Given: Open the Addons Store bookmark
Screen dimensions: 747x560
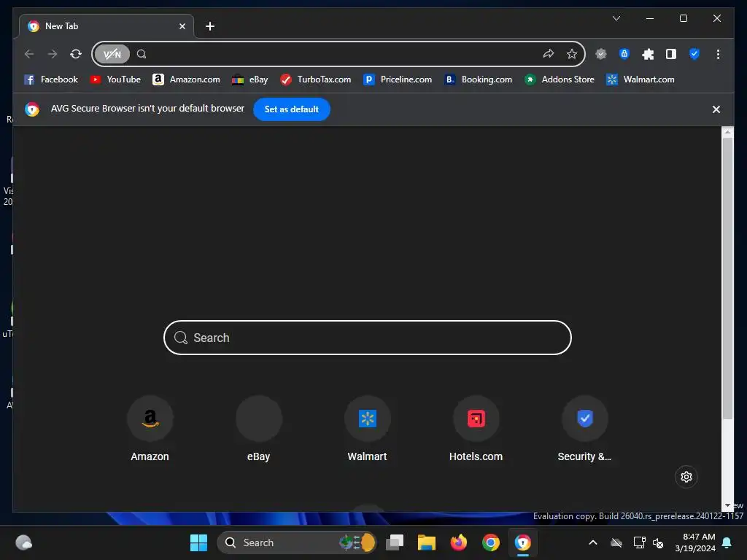Looking at the screenshot, I should click(x=560, y=79).
